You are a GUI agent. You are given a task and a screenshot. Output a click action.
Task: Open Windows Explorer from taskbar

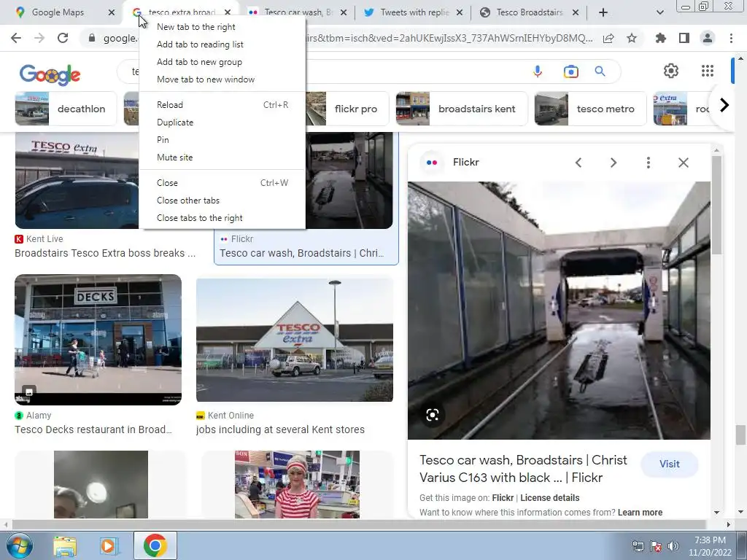click(65, 545)
